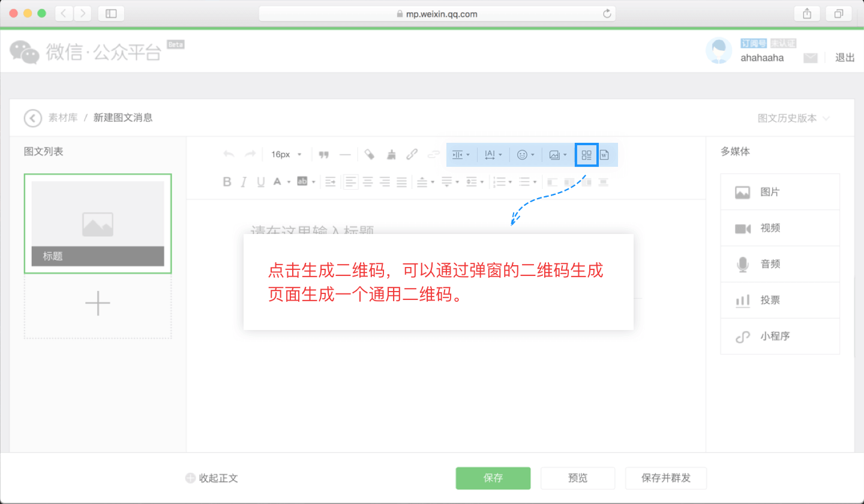
Task: Expand 图文历史版本 dropdown
Action: click(794, 118)
